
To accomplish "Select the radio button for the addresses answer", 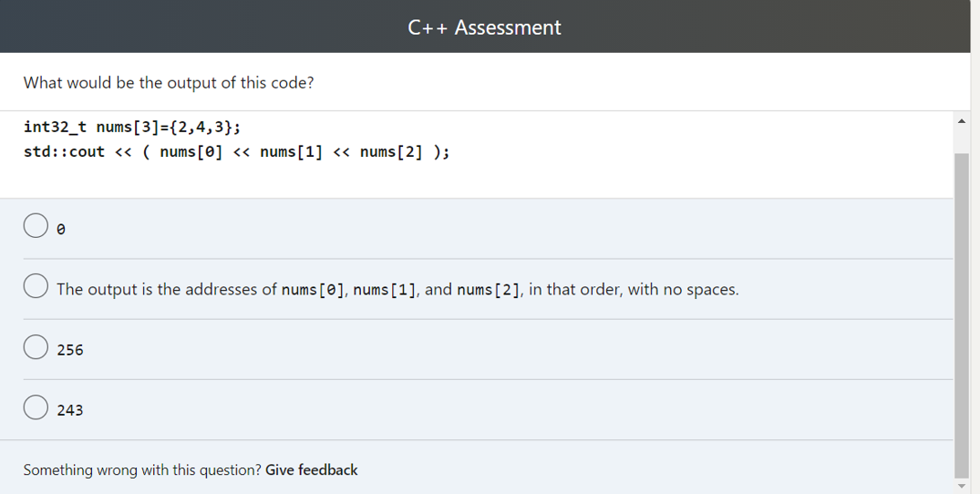I will [36, 286].
